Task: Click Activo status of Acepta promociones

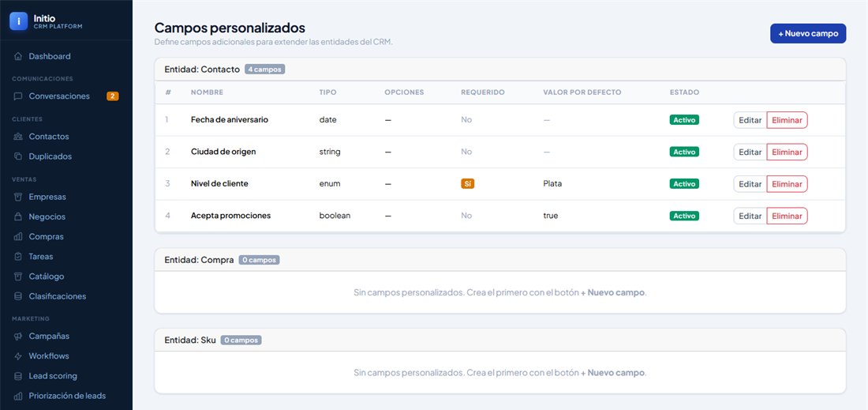Action: coord(684,216)
